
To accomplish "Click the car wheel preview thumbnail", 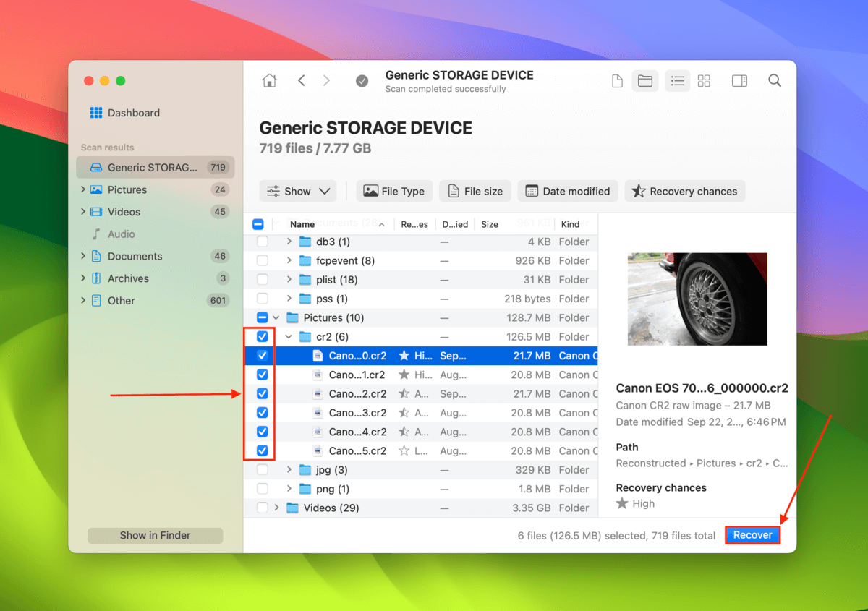I will (x=697, y=299).
